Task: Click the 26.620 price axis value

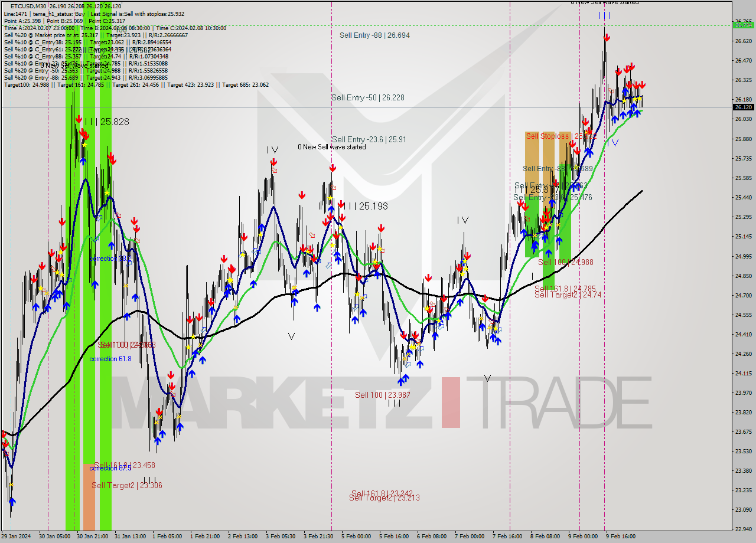Action: click(743, 41)
